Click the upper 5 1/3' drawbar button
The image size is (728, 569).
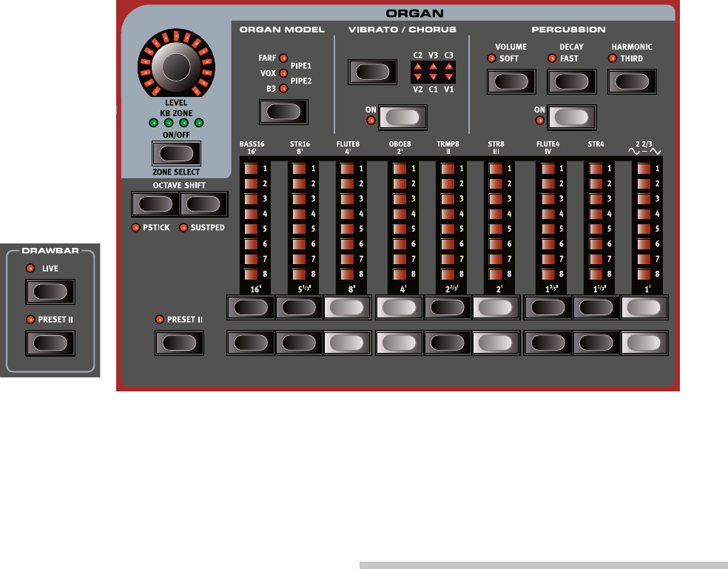point(299,308)
